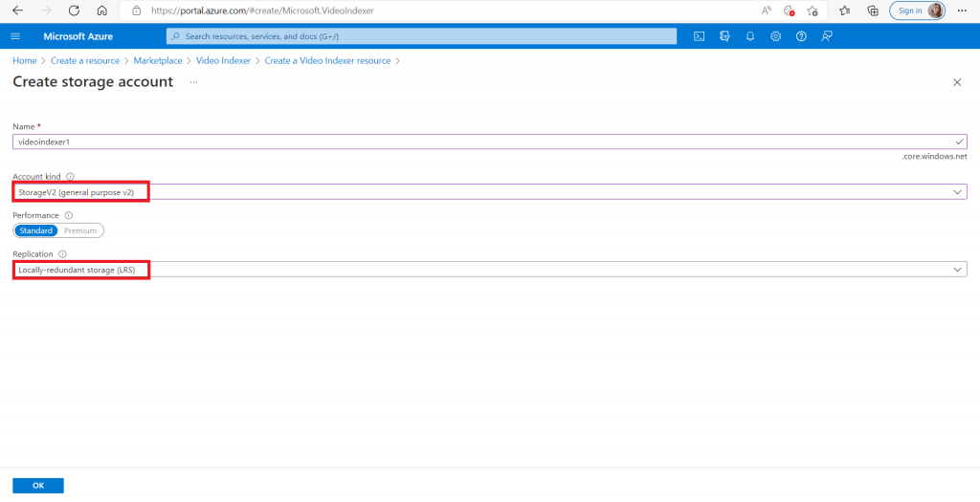Select Standard performance option
This screenshot has height=502, width=980.
(x=36, y=230)
